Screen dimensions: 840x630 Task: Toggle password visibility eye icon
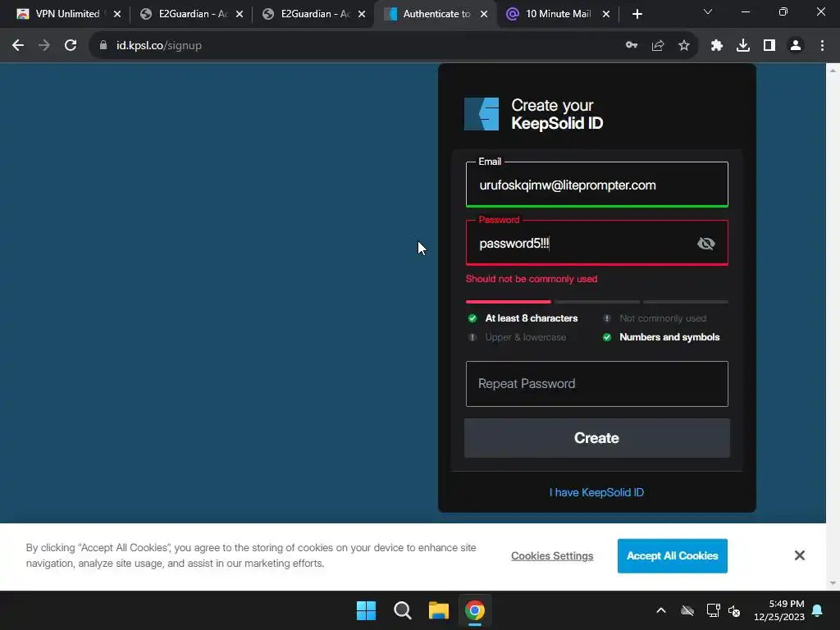705,243
